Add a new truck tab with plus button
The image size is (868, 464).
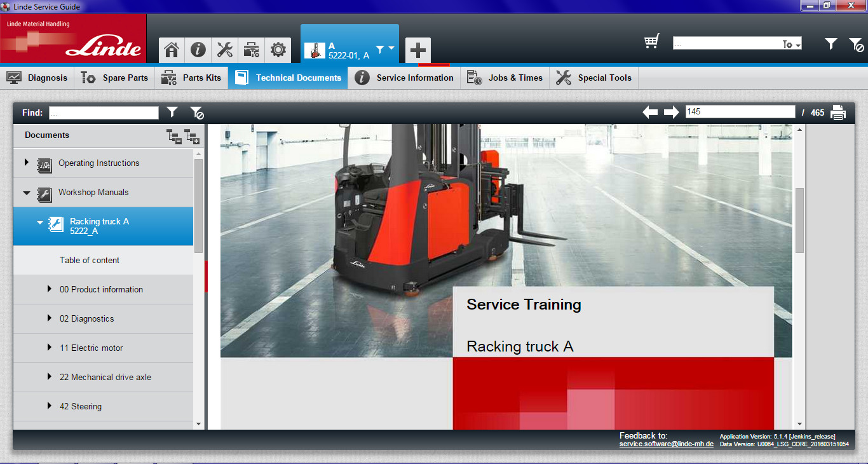(417, 50)
